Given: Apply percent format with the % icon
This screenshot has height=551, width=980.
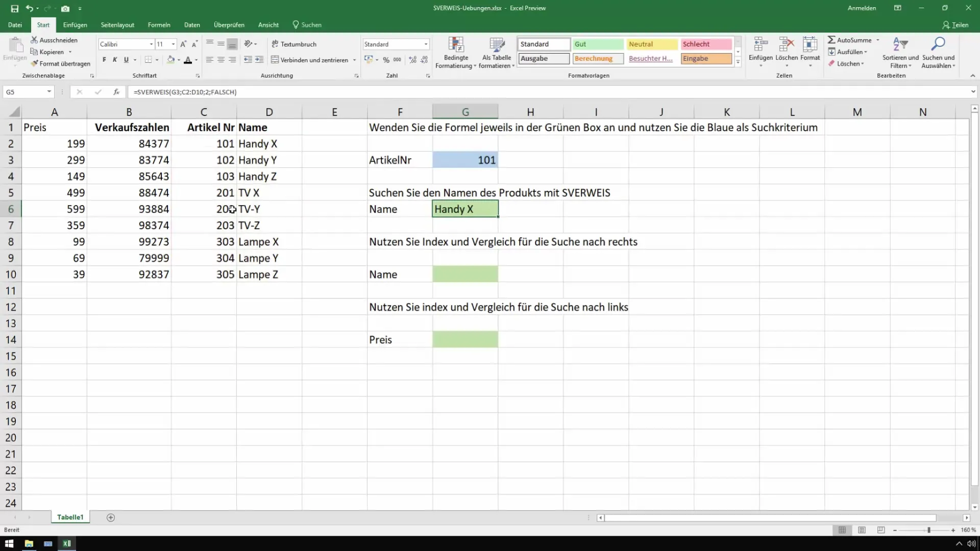Looking at the screenshot, I should tap(386, 60).
